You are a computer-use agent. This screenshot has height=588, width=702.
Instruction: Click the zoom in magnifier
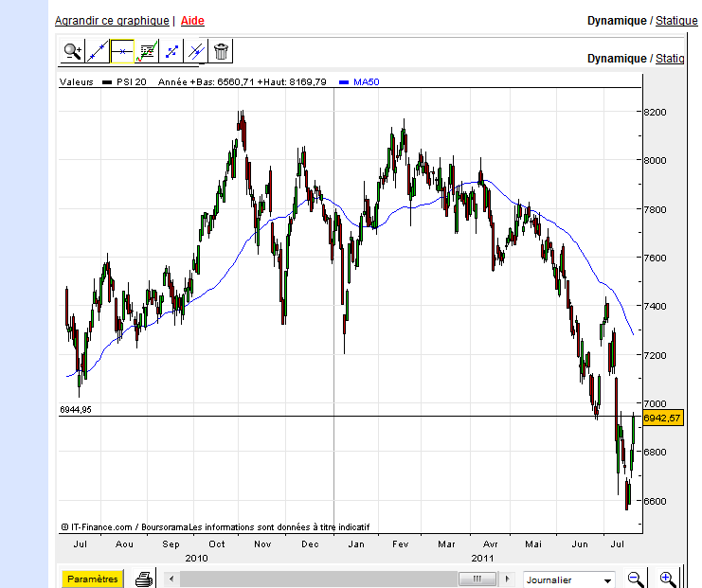coord(668,579)
